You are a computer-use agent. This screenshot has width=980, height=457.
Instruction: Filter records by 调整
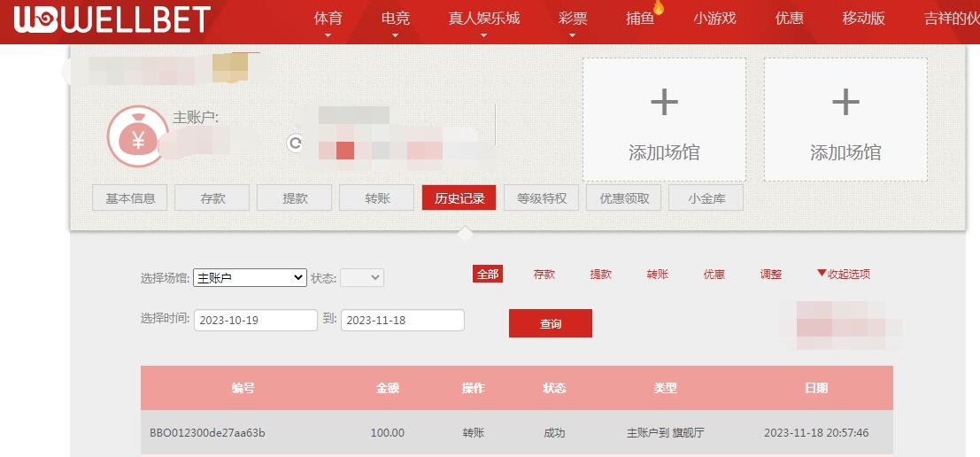[x=770, y=274]
